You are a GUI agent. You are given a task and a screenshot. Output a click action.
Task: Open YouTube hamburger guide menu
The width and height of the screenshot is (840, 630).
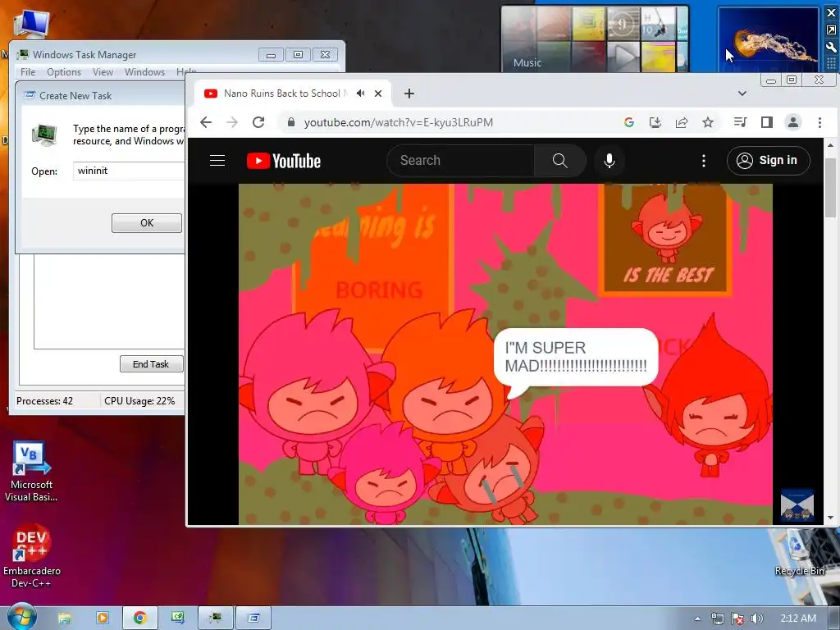click(217, 160)
